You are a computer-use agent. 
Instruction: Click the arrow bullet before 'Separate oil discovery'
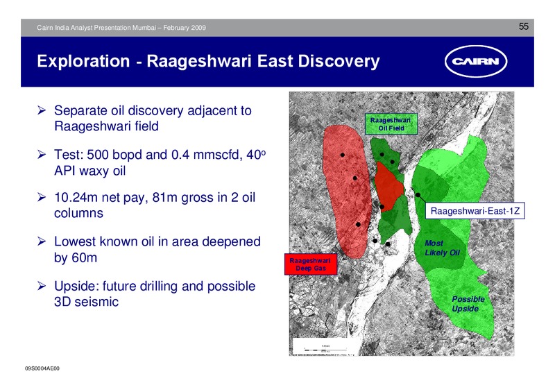[42, 110]
